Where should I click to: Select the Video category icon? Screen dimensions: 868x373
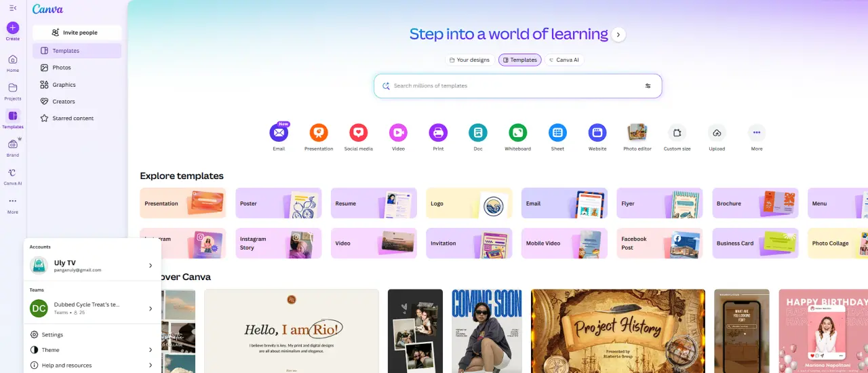tap(398, 132)
